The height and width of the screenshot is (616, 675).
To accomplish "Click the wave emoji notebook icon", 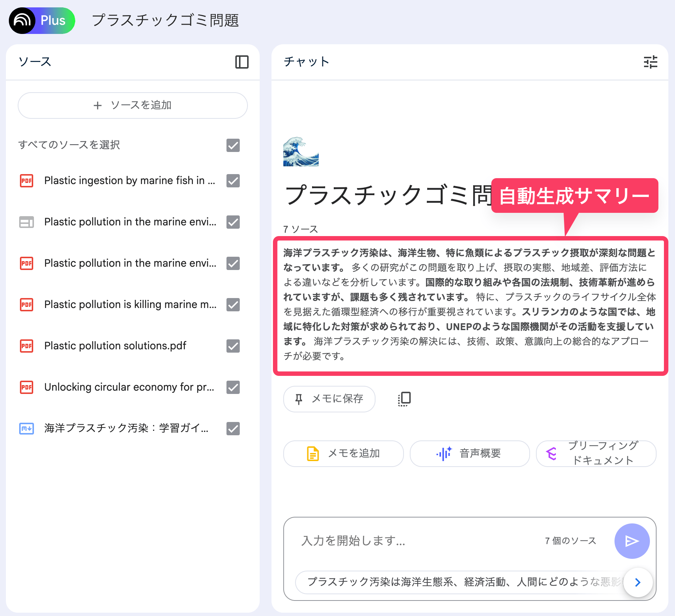I will [x=301, y=152].
